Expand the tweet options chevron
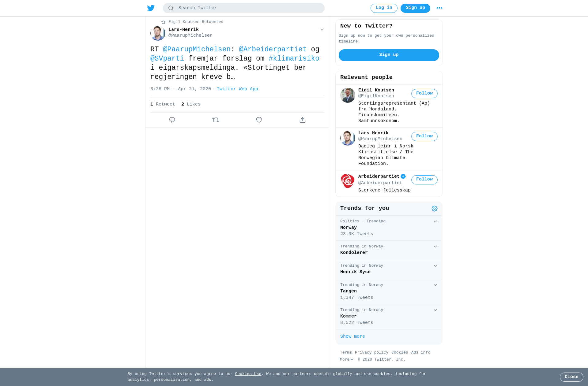The height and width of the screenshot is (386, 588). pos(322,30)
